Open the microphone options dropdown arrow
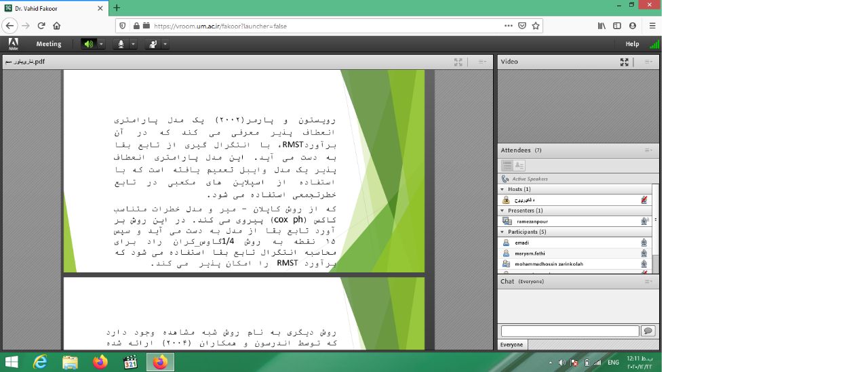This screenshot has height=372, width=868. [x=133, y=44]
